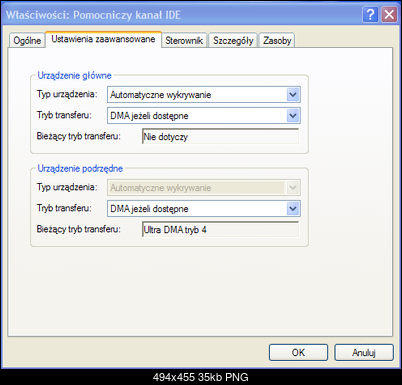402x385 pixels.
Task: Click 'Bieżący tryb transferu' label in Urządzenie podrzędne
Action: point(79,229)
